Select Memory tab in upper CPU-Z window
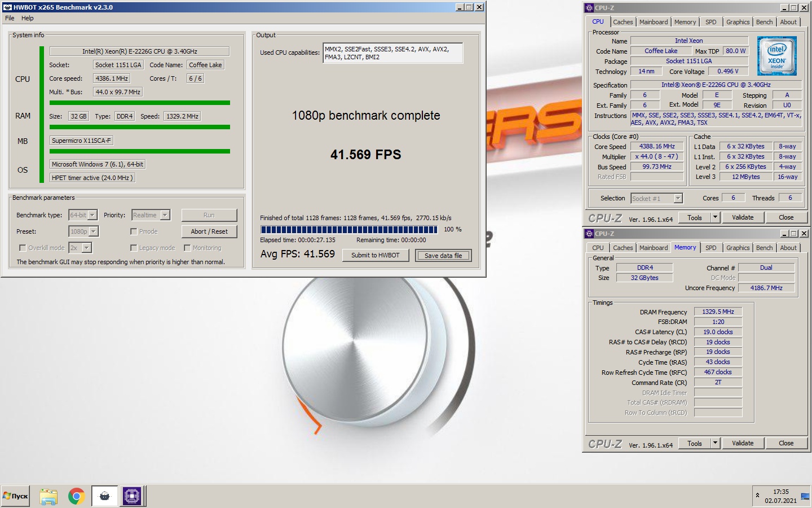Viewport: 812px width, 508px height. click(x=685, y=22)
